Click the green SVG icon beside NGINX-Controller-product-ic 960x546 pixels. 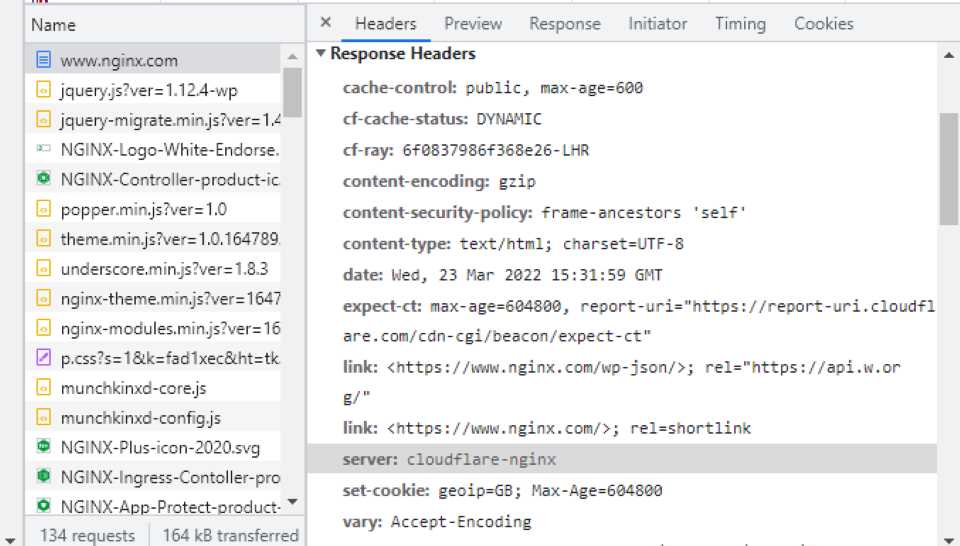43,179
